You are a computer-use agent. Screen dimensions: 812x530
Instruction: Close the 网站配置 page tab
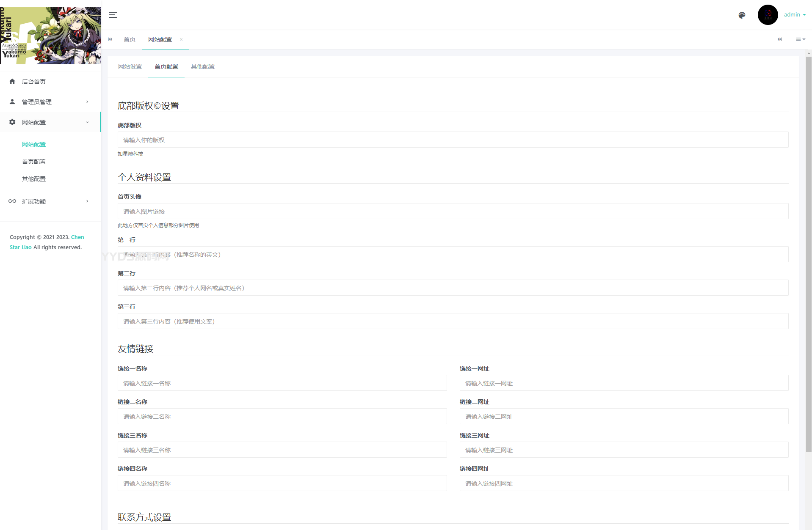[x=181, y=39]
